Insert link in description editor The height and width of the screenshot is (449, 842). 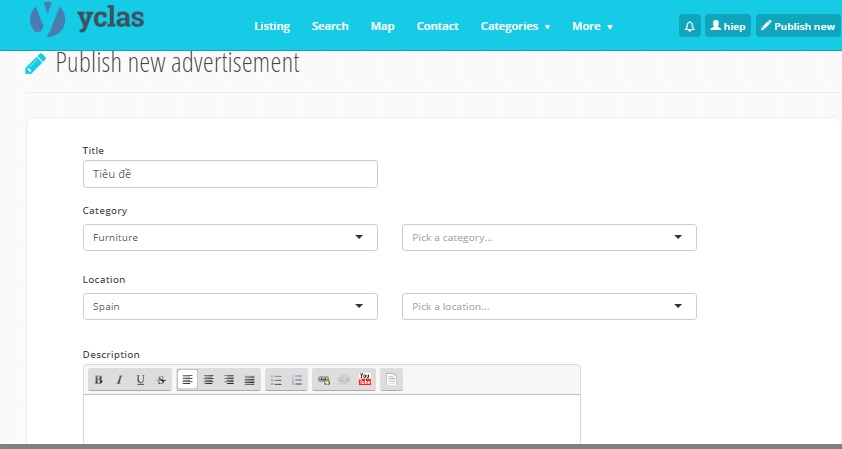323,380
